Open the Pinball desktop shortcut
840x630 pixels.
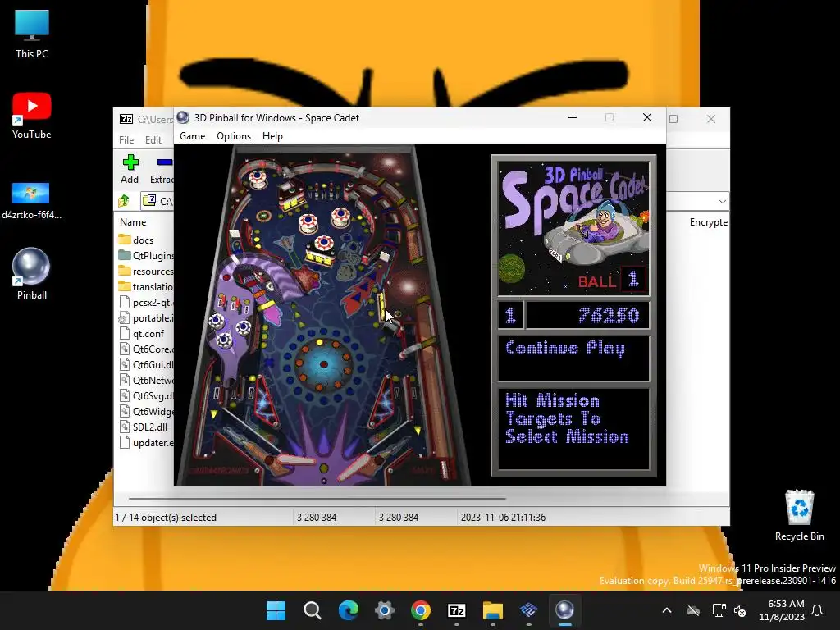32,274
